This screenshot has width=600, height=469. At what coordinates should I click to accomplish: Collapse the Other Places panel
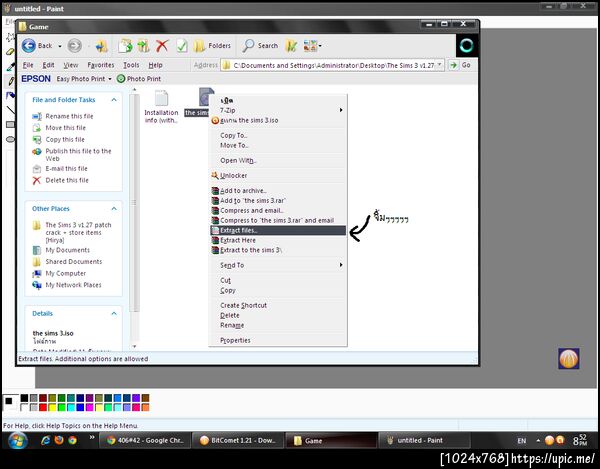(114, 209)
